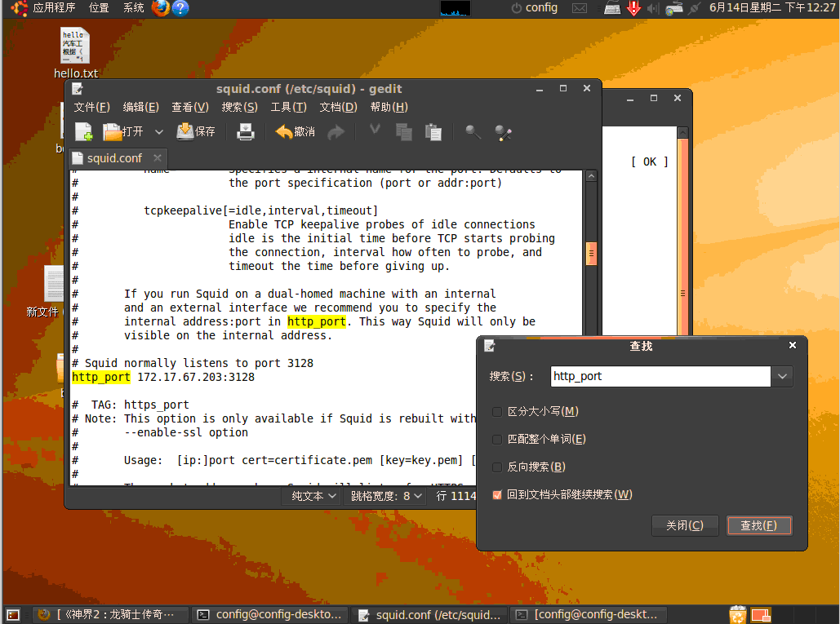Expand the recent files arrow beside 打开
This screenshot has width=840, height=624.
pyautogui.click(x=159, y=131)
